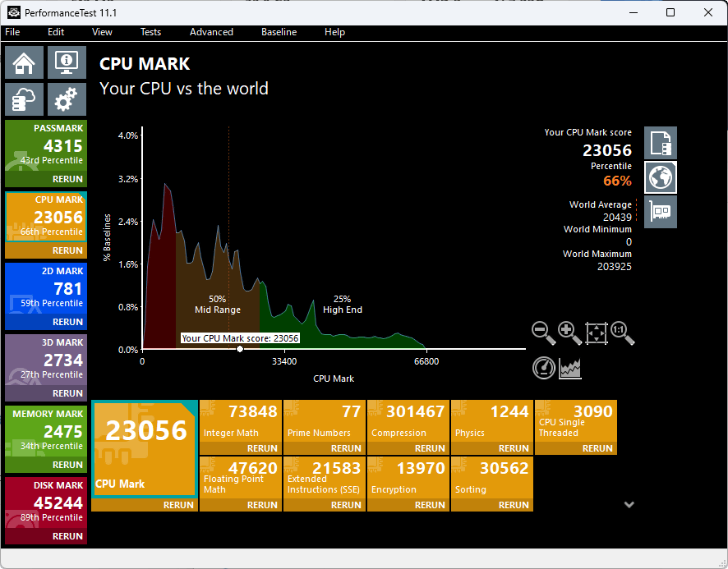Open the cloud baseline database icon
Viewport: 728px width, 569px height.
click(x=25, y=99)
